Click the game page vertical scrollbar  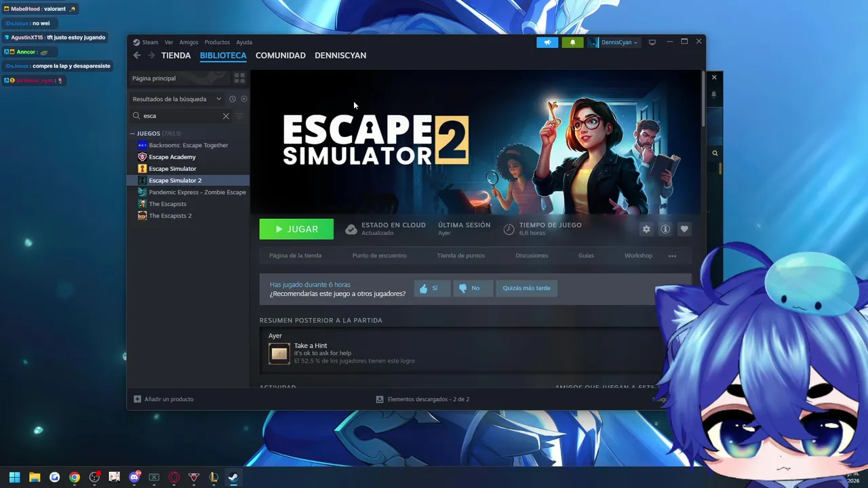coord(703,100)
